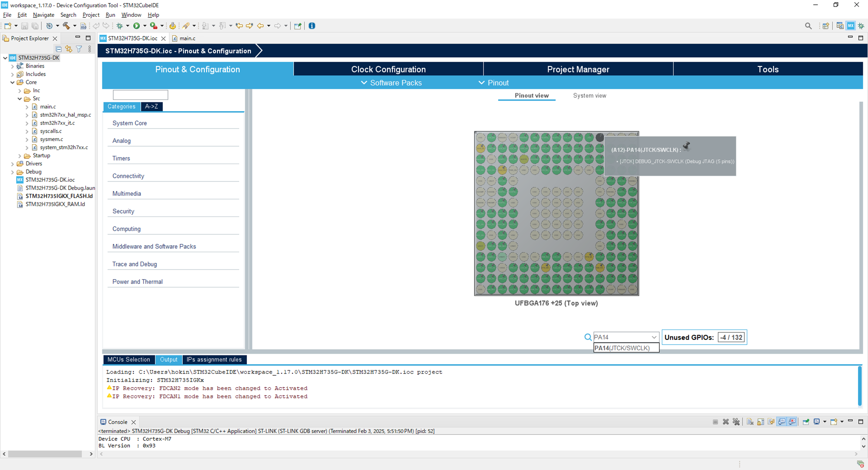The height and width of the screenshot is (470, 868).
Task: Clear the Console with the clear icon
Action: click(750, 421)
